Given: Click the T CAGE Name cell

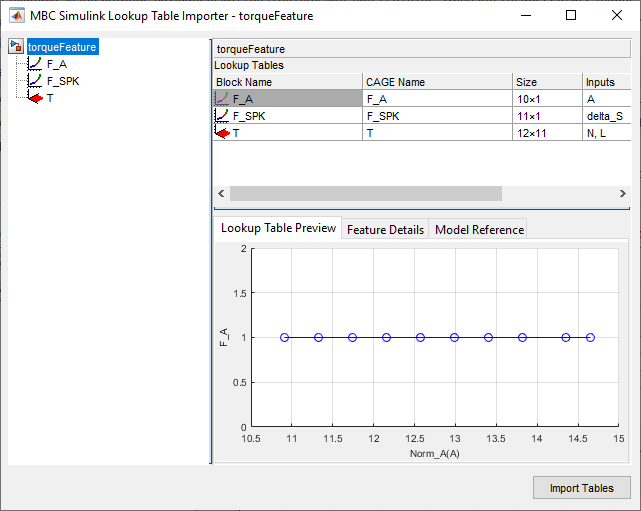Looking at the screenshot, I should pyautogui.click(x=437, y=133).
